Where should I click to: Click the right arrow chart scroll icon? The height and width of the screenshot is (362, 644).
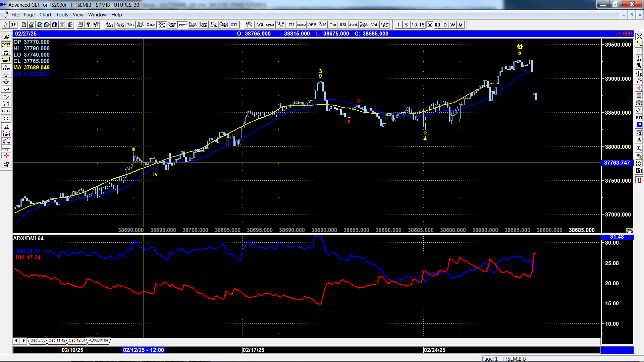6,97
